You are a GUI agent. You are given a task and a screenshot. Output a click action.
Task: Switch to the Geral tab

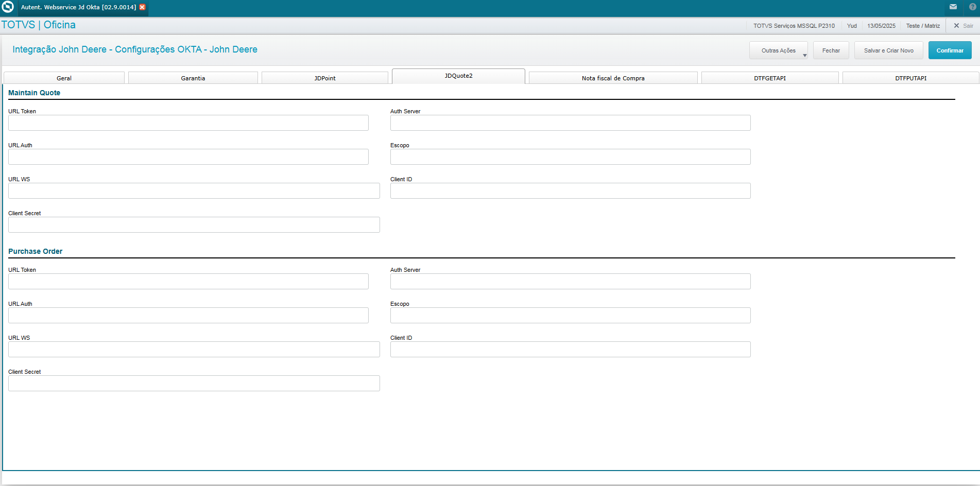(x=64, y=78)
